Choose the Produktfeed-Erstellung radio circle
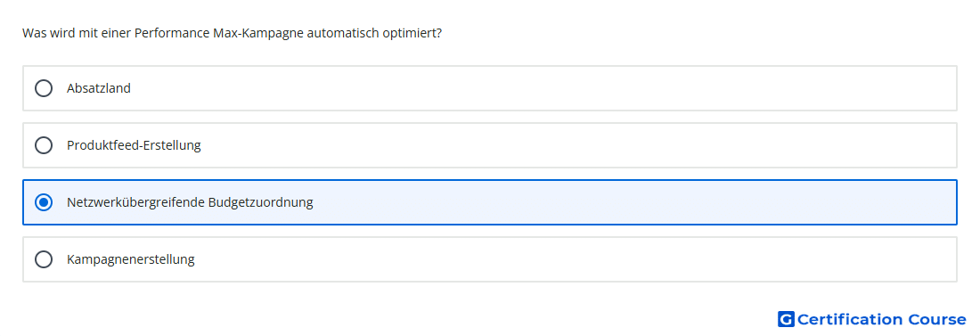The height and width of the screenshot is (336, 980). pyautogui.click(x=44, y=145)
